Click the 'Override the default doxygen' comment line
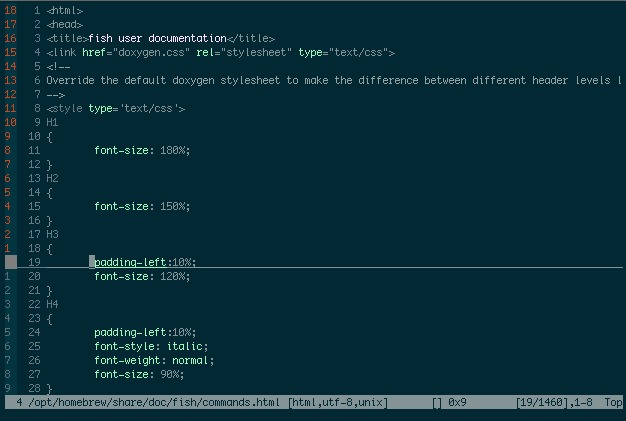Screen dimensions: 626x421 click(x=335, y=81)
